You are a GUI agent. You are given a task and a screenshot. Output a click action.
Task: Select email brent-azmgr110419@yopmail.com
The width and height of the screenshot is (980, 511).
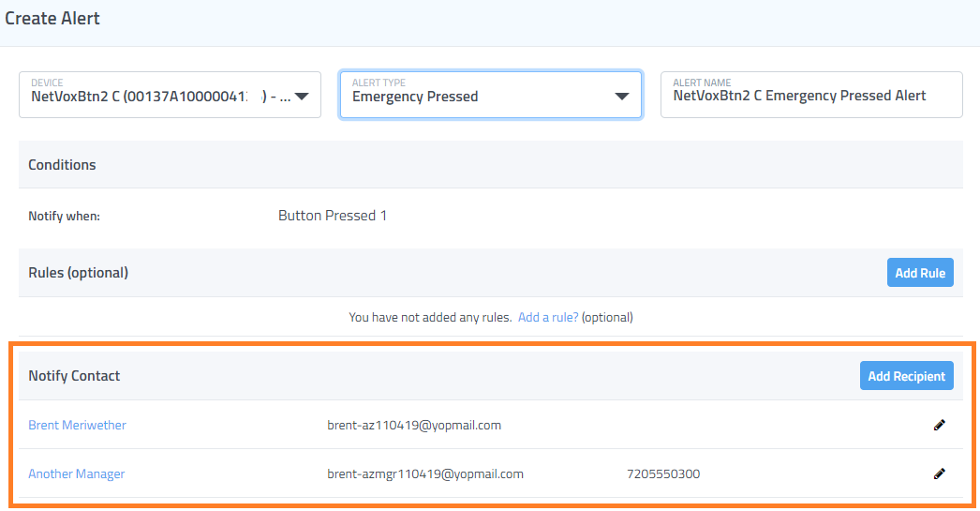tap(425, 474)
